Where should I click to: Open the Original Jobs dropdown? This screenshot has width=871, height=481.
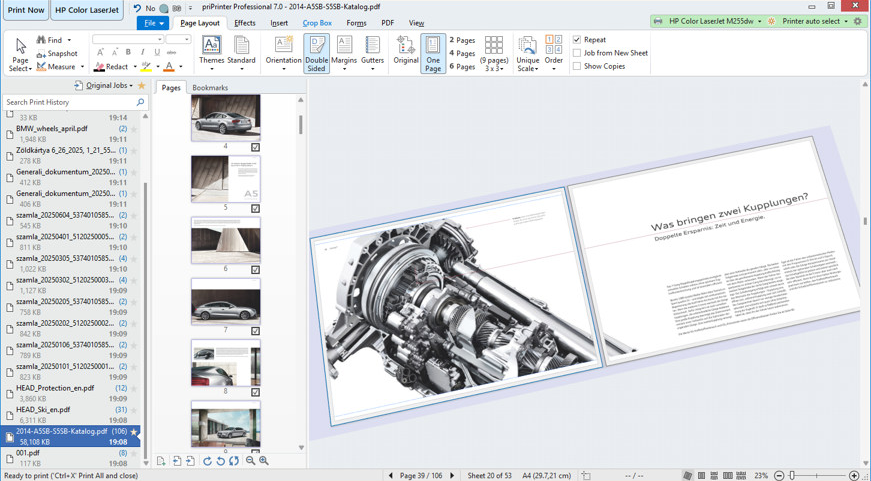(x=109, y=86)
